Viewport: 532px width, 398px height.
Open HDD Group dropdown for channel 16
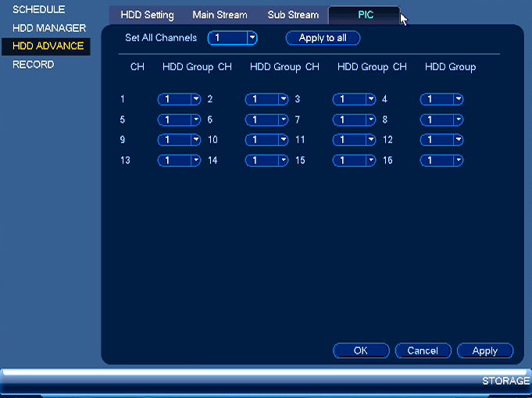click(441, 160)
